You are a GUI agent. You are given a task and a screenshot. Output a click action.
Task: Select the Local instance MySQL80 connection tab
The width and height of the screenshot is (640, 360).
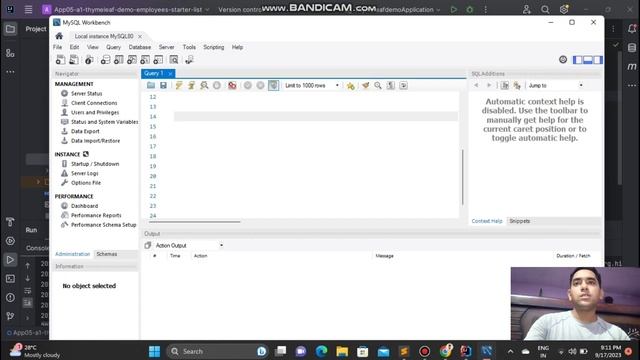[104, 36]
